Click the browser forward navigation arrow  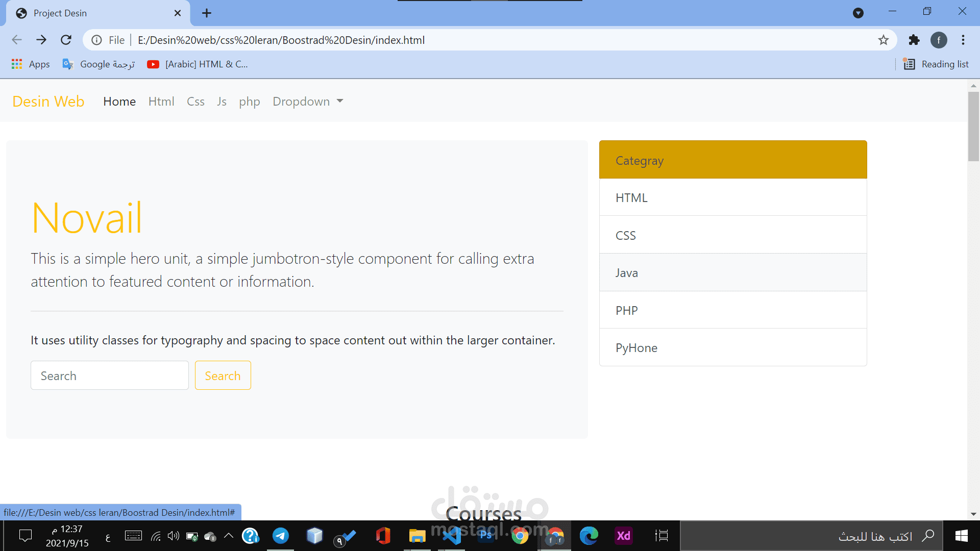[x=41, y=40]
